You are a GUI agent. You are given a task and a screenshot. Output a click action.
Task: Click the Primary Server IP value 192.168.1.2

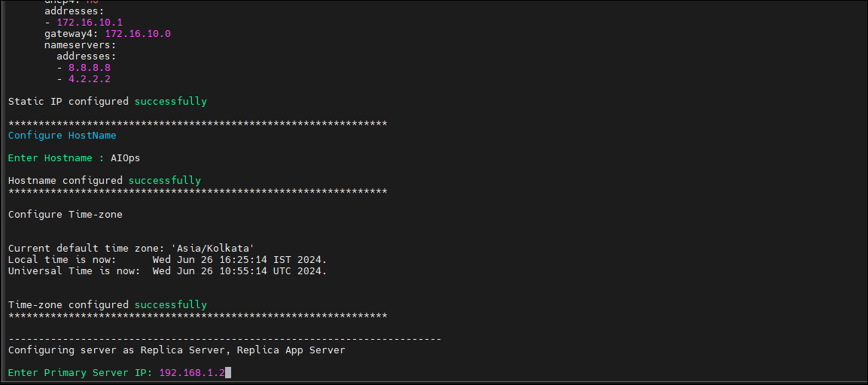click(x=191, y=372)
